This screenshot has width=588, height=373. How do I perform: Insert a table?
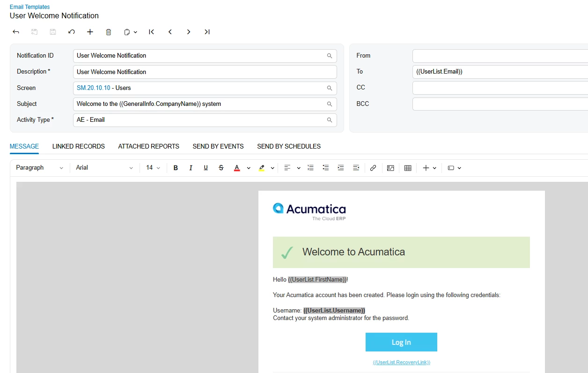pos(408,168)
